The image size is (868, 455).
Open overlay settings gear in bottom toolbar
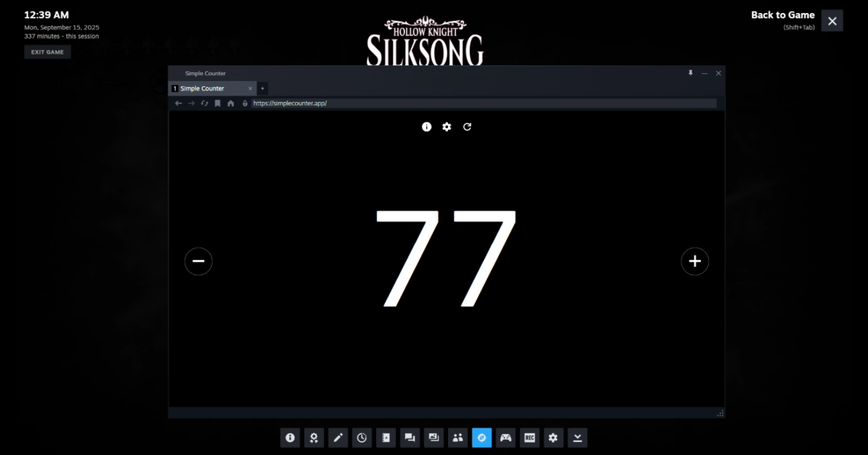pyautogui.click(x=554, y=438)
